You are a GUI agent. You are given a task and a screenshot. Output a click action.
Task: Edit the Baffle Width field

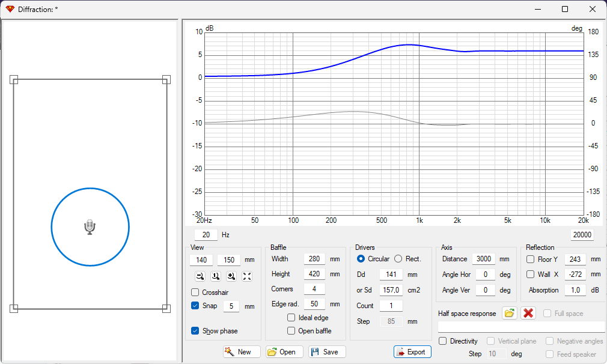coord(314,259)
